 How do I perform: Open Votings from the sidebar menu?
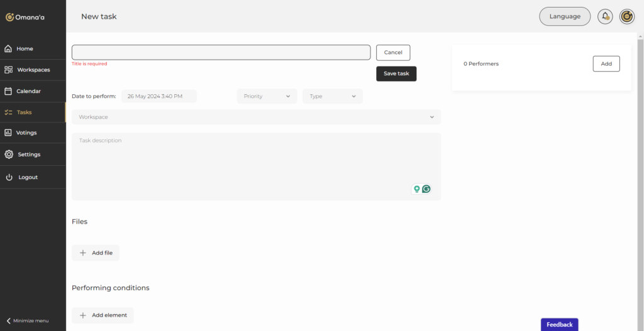(26, 133)
